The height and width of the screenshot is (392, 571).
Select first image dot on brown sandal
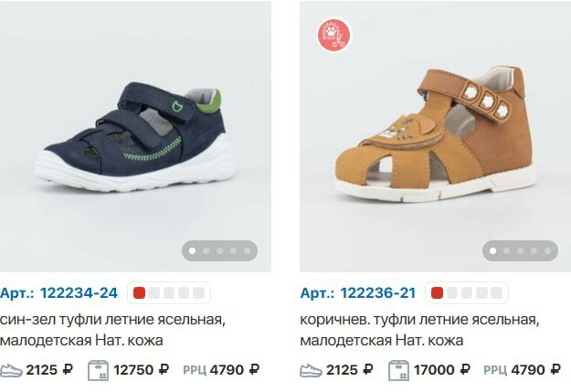pos(492,250)
